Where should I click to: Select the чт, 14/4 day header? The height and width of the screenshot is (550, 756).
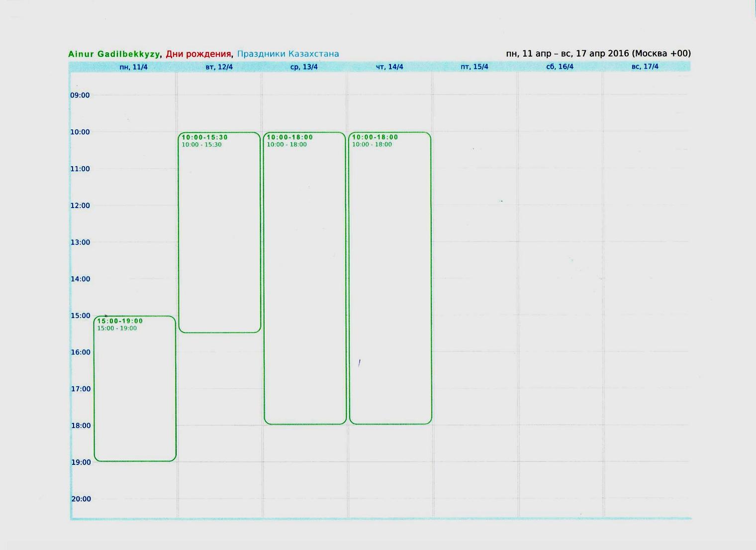pos(389,67)
